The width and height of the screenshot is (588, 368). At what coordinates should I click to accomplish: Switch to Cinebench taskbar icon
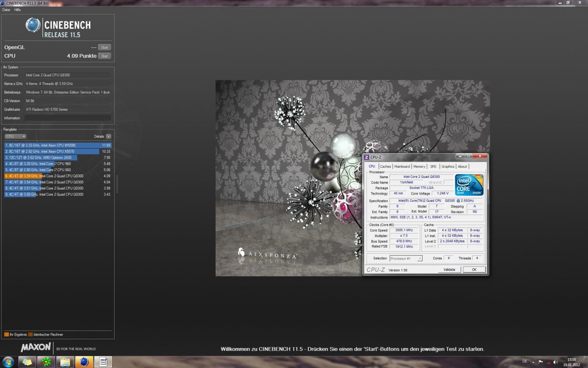pyautogui.click(x=84, y=362)
